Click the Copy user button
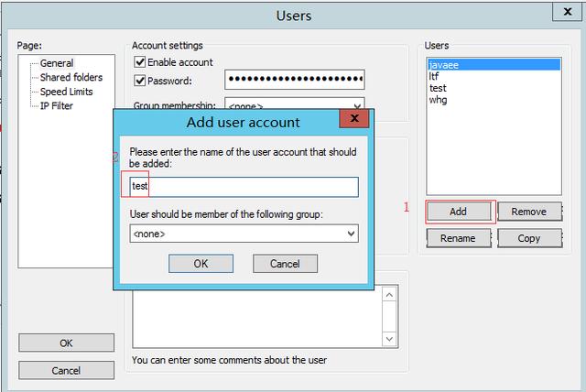The image size is (586, 392). click(x=528, y=238)
